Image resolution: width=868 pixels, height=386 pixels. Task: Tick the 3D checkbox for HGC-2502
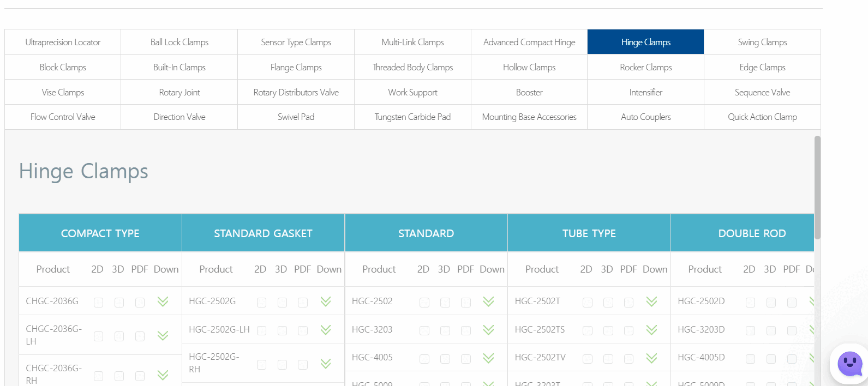445,303
